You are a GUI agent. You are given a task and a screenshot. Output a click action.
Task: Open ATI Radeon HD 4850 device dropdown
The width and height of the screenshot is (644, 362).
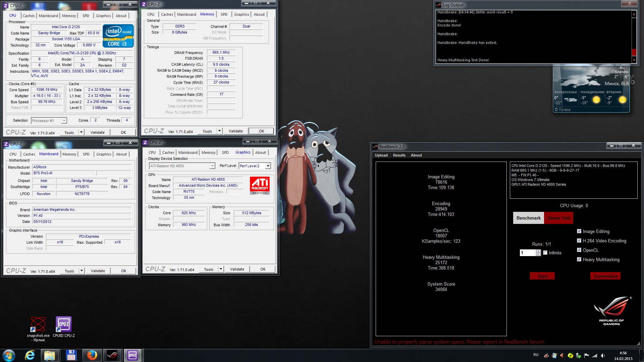[212, 166]
